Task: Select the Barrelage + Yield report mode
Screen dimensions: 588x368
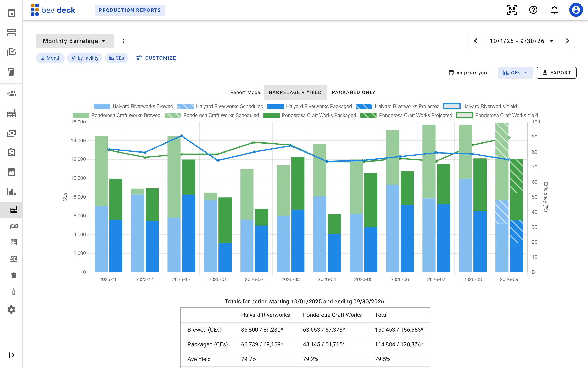Action: [x=295, y=92]
